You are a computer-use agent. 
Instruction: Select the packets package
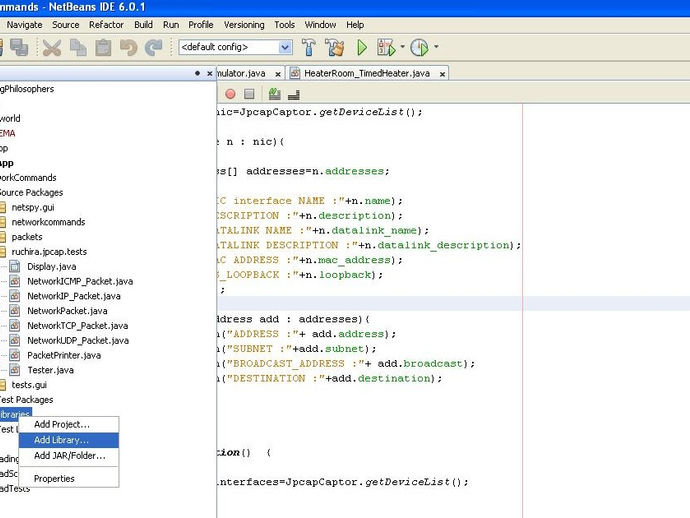pyautogui.click(x=27, y=237)
